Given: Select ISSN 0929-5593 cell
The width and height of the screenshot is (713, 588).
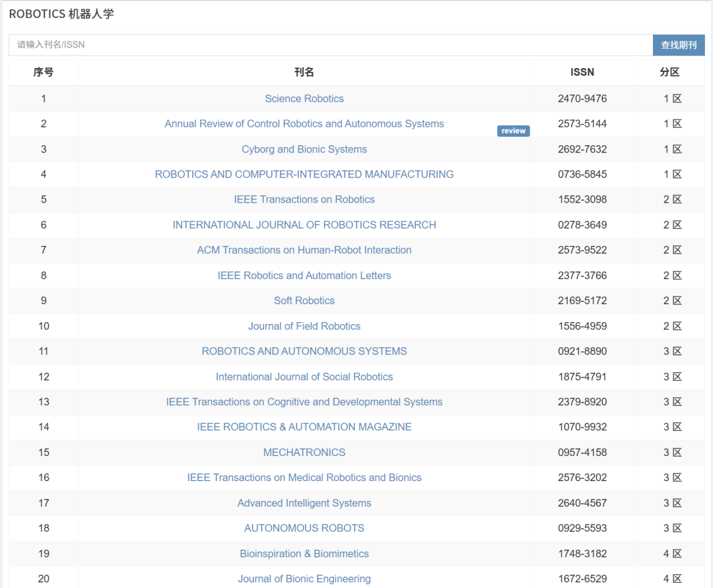Looking at the screenshot, I should (582, 528).
